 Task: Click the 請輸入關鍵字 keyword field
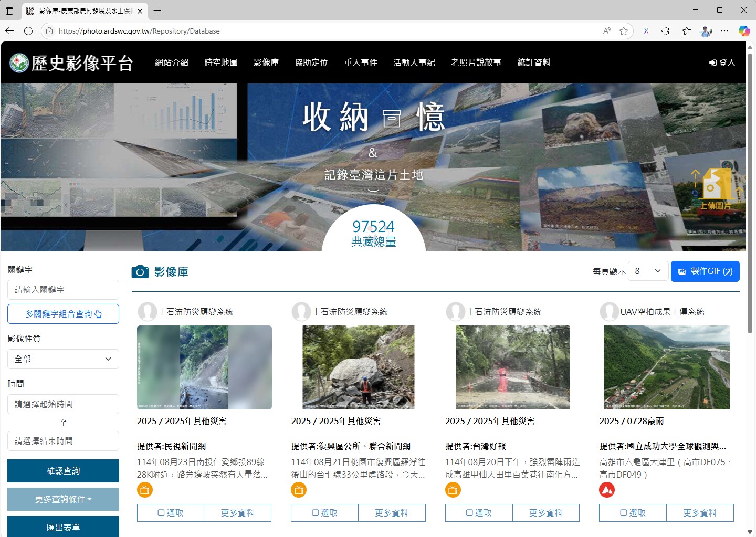(63, 290)
